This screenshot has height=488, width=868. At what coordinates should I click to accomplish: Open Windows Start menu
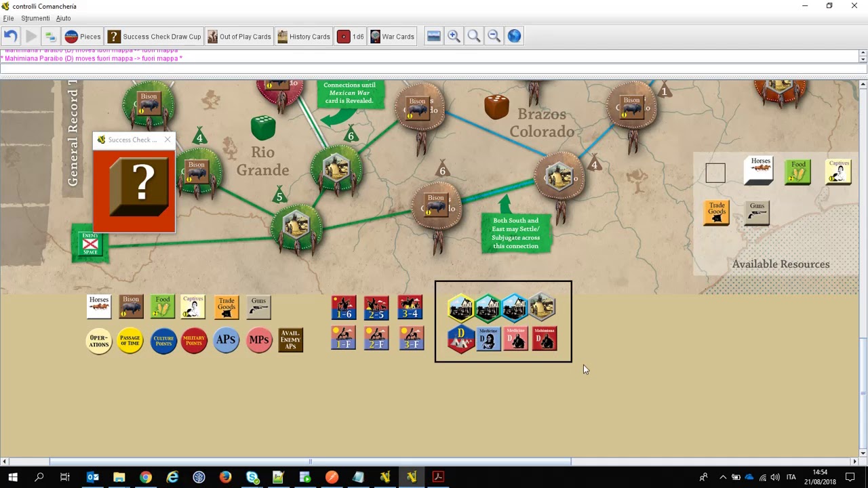coord(13,477)
